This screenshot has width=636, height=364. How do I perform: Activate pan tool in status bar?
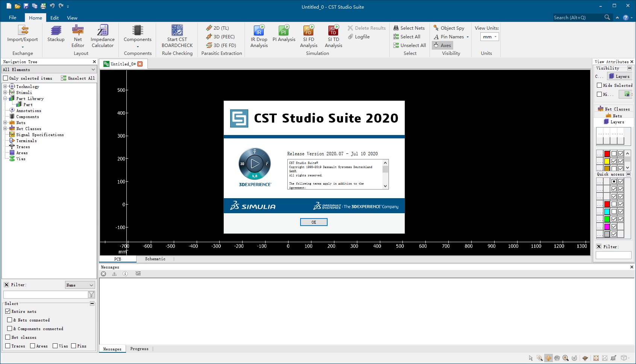tap(548, 358)
